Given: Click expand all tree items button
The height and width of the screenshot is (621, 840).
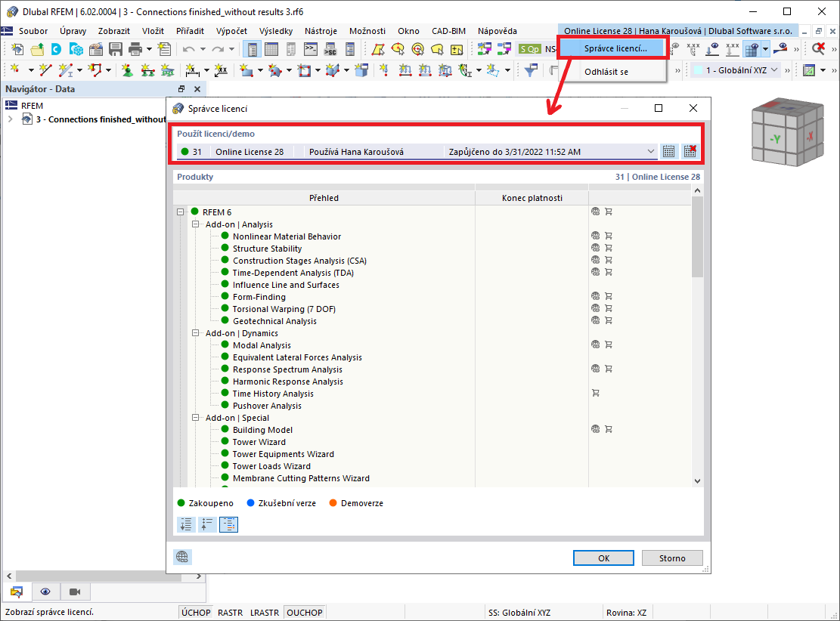Looking at the screenshot, I should point(186,524).
